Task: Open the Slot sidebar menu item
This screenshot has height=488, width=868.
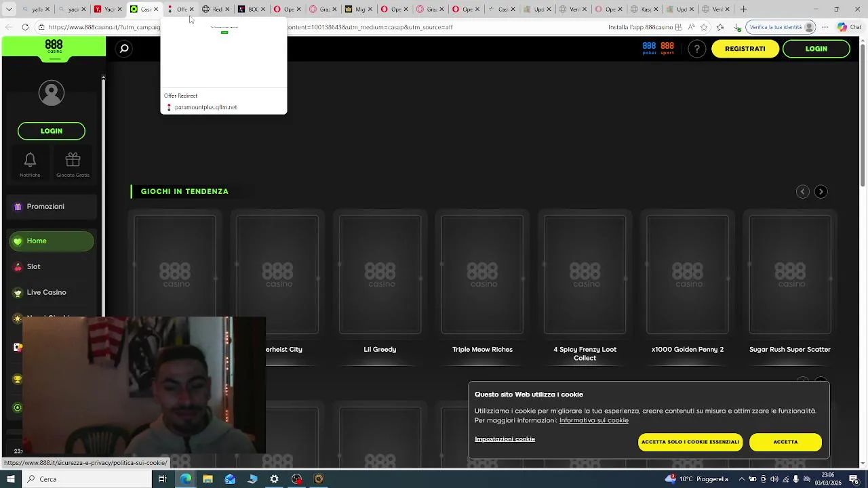Action: [52, 266]
